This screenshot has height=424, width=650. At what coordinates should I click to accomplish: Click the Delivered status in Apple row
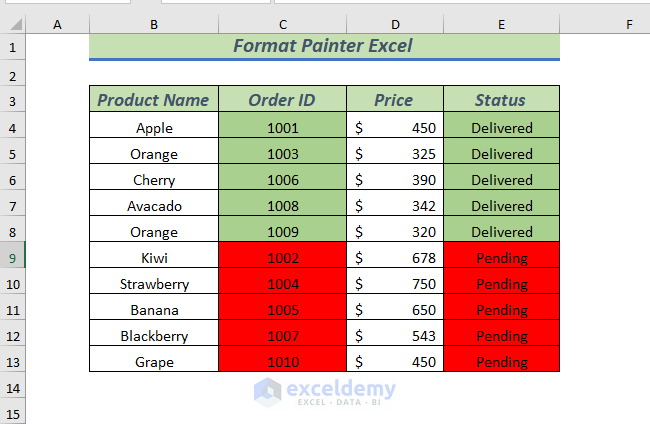(501, 128)
